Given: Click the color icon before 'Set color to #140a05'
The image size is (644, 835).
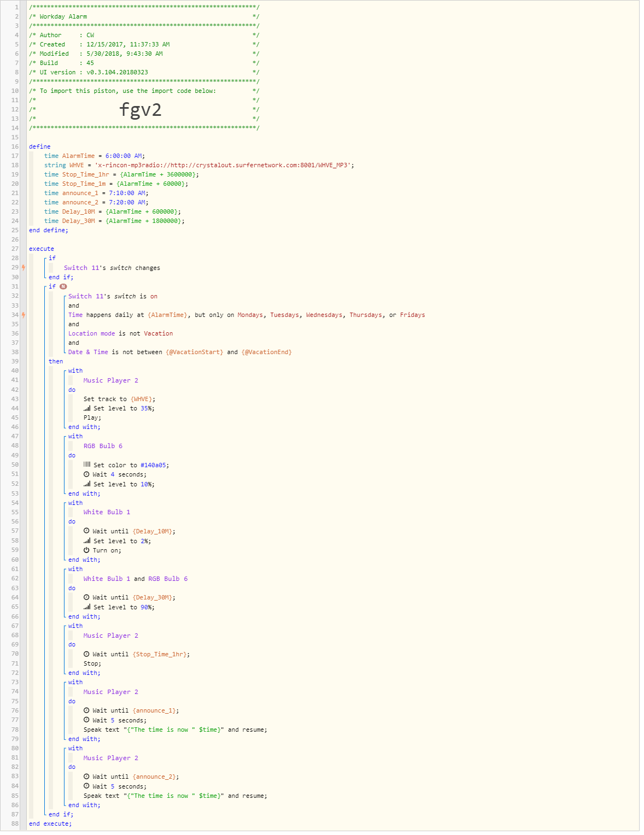Looking at the screenshot, I should pos(87,465).
